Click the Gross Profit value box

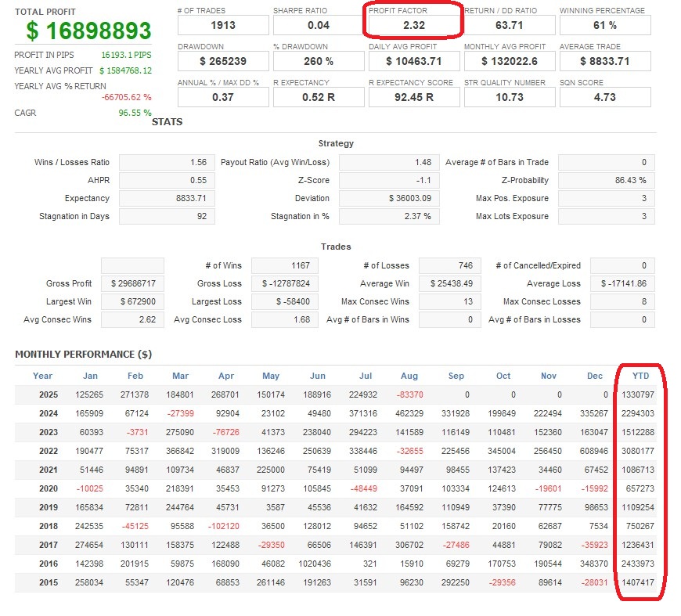pos(132,283)
